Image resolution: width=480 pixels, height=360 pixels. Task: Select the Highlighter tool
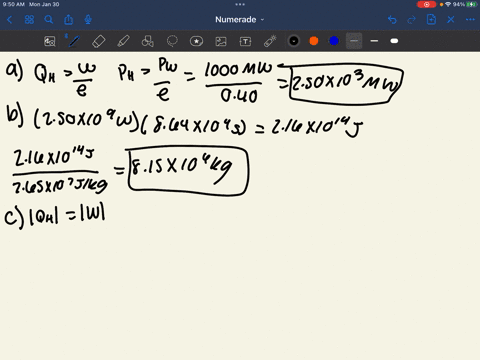[x=123, y=41]
